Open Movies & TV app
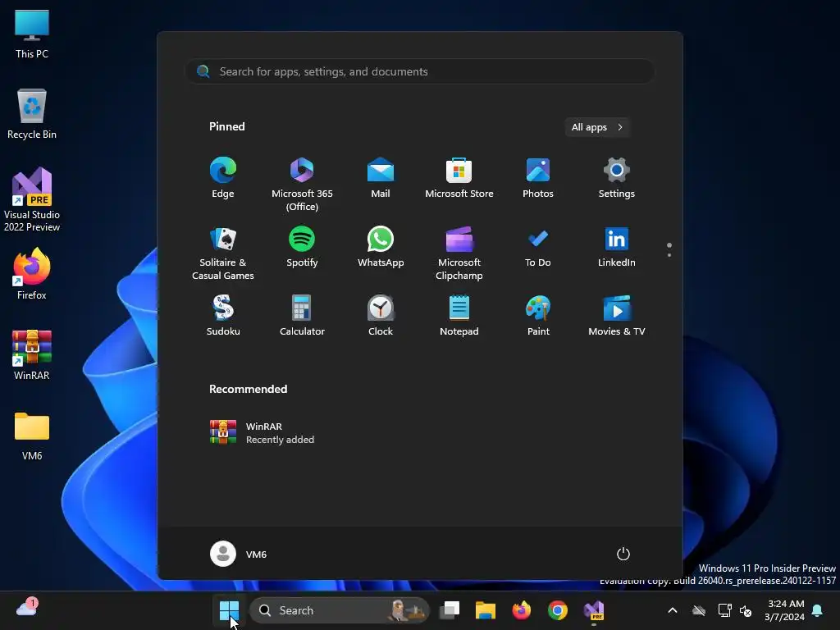This screenshot has width=840, height=630. (617, 316)
